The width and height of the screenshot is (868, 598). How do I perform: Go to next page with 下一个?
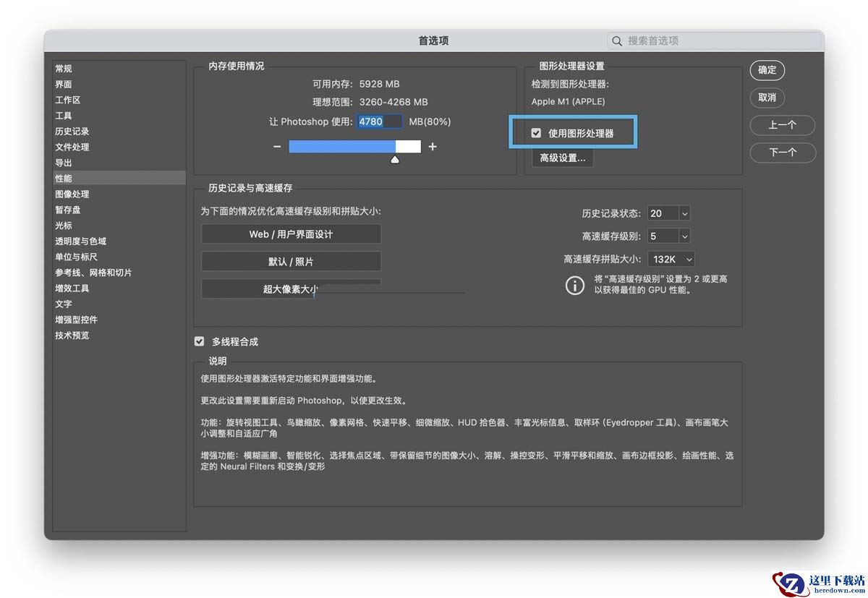783,153
